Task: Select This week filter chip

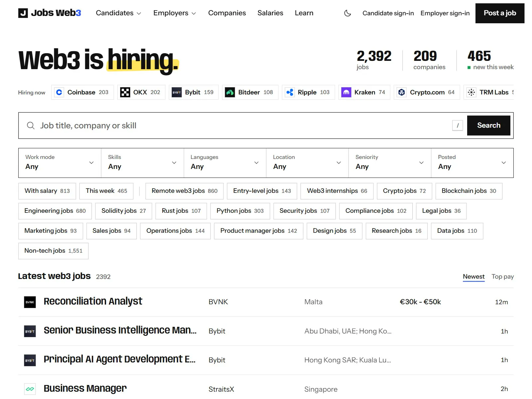Action: [106, 191]
